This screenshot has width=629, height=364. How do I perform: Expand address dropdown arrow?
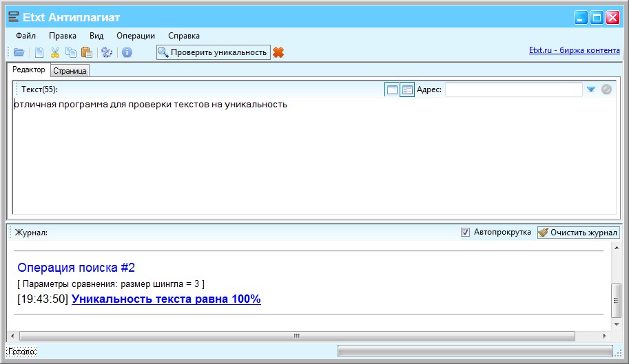click(591, 89)
